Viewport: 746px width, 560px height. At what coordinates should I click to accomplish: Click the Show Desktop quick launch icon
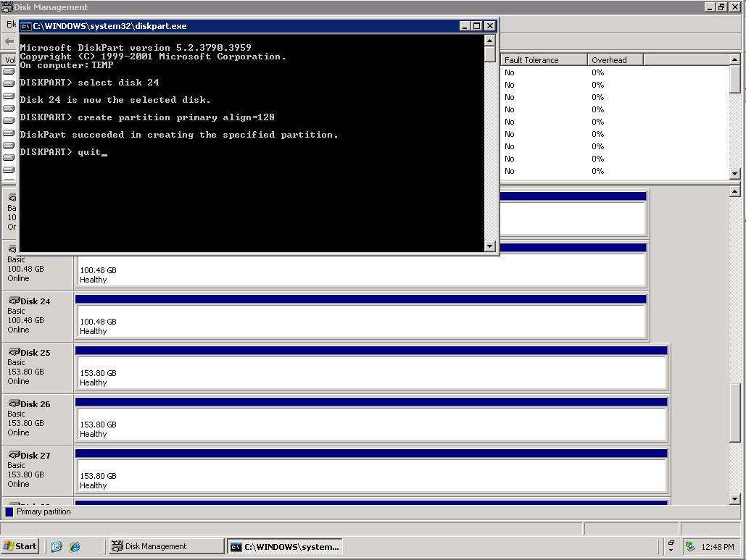coord(57,546)
